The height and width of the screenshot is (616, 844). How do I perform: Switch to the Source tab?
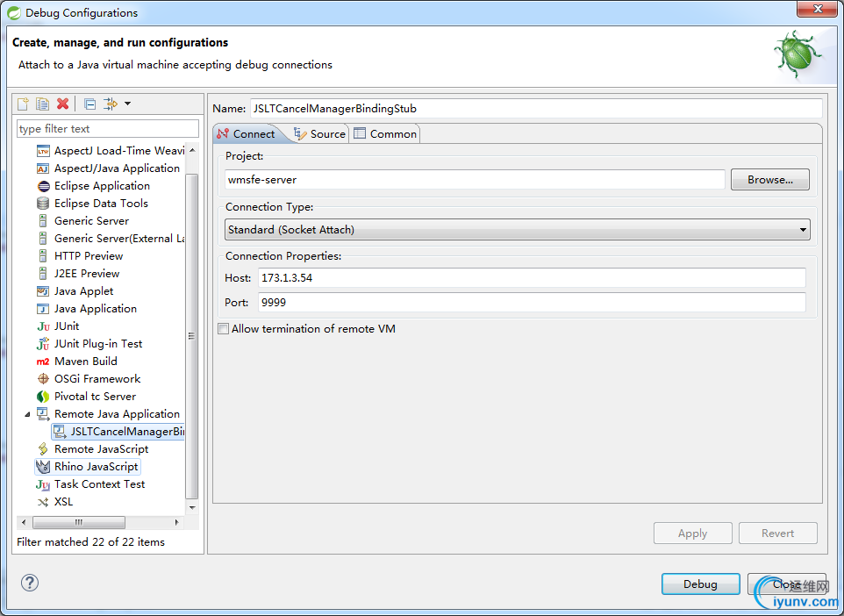pyautogui.click(x=320, y=134)
